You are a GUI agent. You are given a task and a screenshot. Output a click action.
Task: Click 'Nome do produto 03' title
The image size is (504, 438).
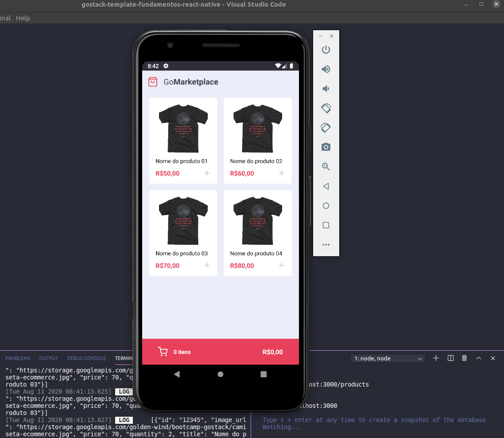(x=182, y=254)
